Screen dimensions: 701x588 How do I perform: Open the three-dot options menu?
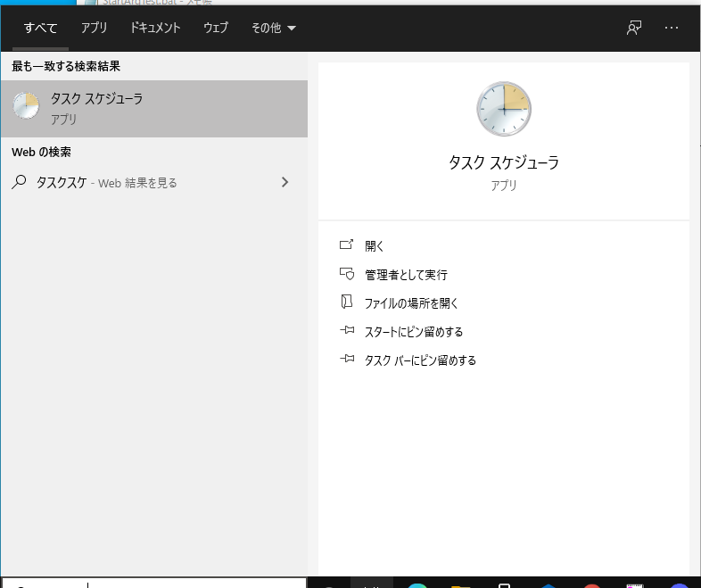tap(671, 28)
